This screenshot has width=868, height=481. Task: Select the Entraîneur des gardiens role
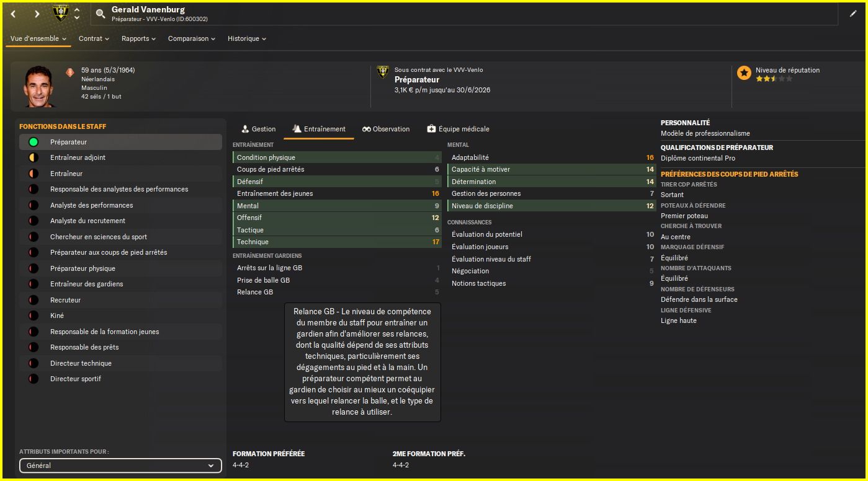click(120, 284)
